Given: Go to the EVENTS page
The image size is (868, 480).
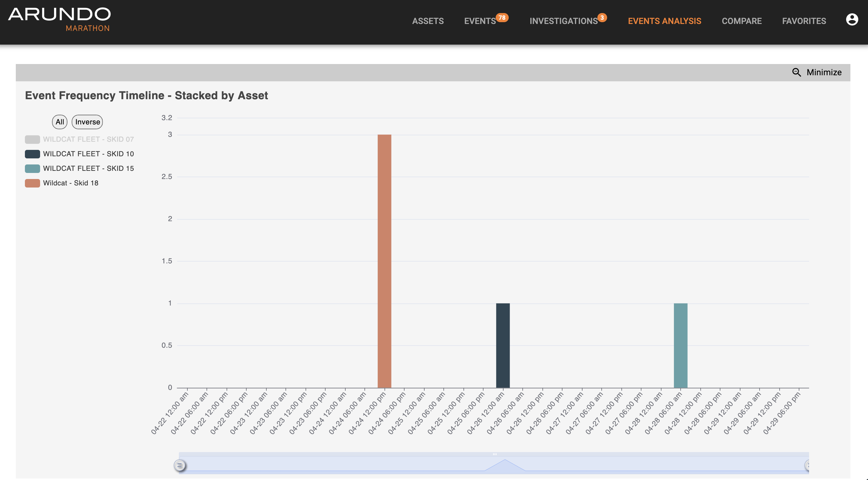Looking at the screenshot, I should coord(480,21).
